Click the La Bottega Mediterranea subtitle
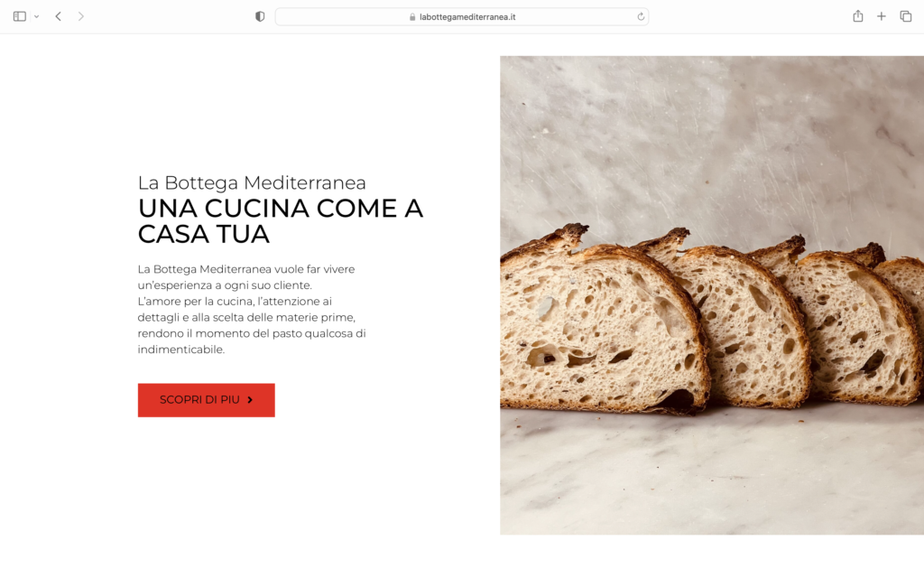Viewport: 924px width, 578px height. (252, 182)
